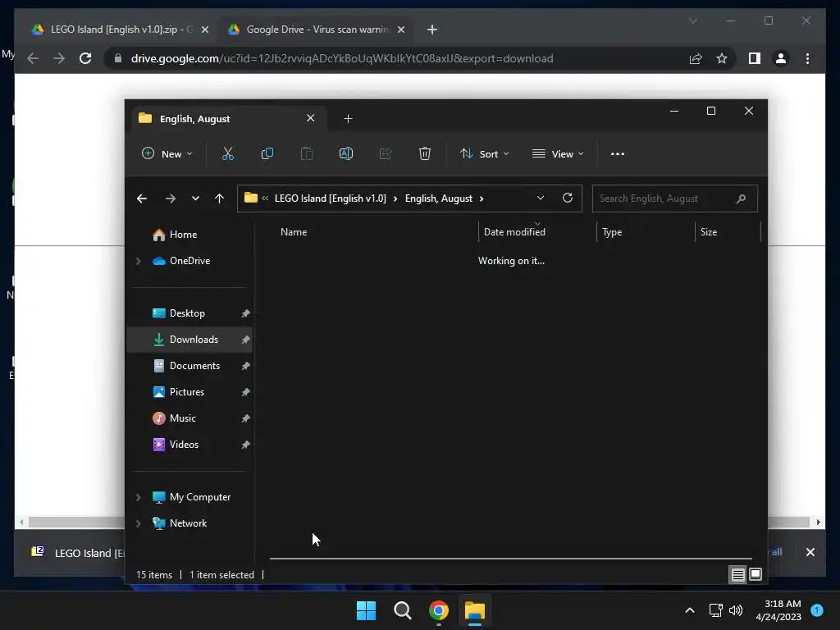Click the Rename icon in toolbar
The height and width of the screenshot is (630, 840).
tap(346, 153)
